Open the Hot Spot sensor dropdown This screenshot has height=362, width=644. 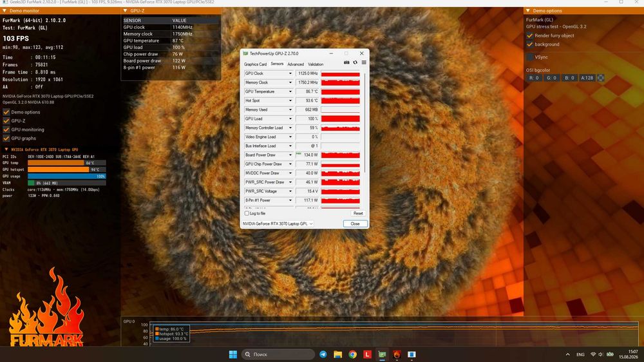click(290, 100)
